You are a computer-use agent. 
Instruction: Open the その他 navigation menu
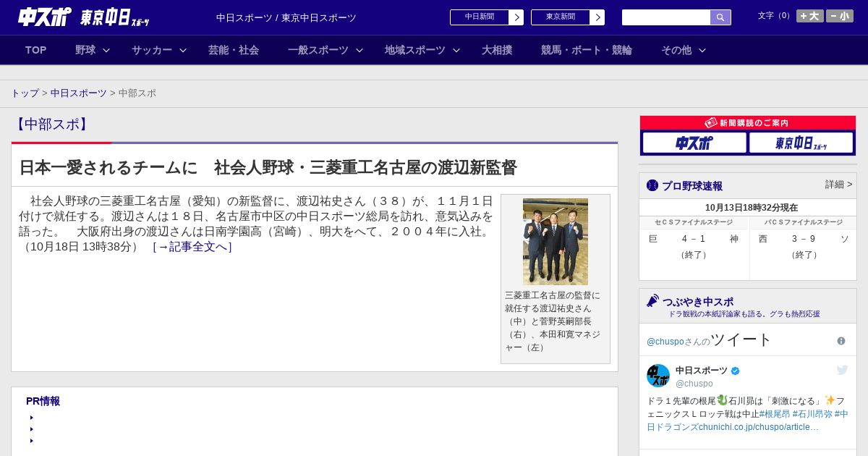[x=676, y=50]
